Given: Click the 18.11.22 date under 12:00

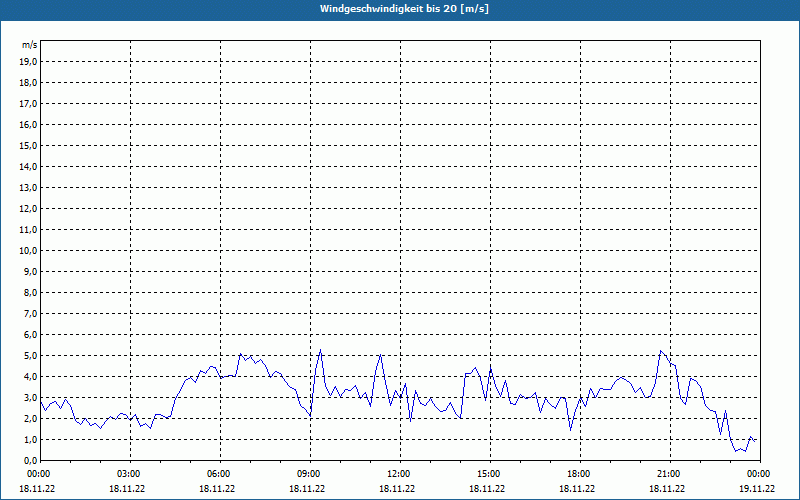Looking at the screenshot, I should pyautogui.click(x=397, y=488).
